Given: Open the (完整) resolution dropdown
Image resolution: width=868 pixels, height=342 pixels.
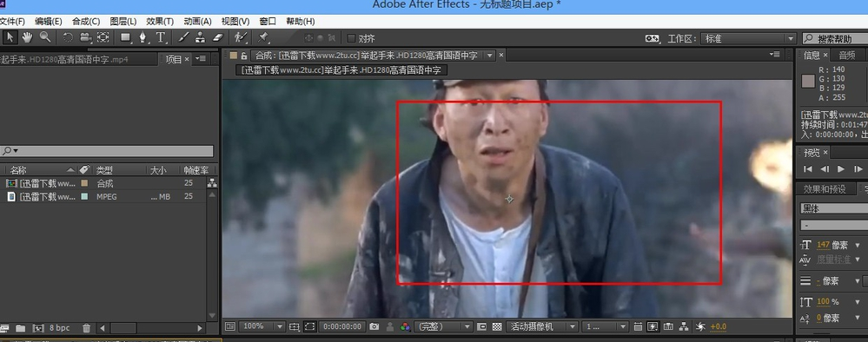Looking at the screenshot, I should [x=443, y=326].
